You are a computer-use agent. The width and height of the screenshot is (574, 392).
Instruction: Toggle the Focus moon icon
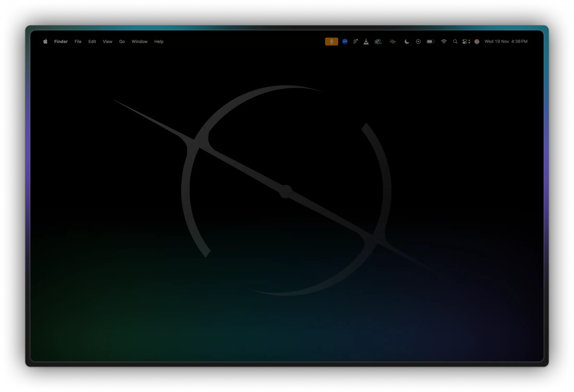point(406,41)
